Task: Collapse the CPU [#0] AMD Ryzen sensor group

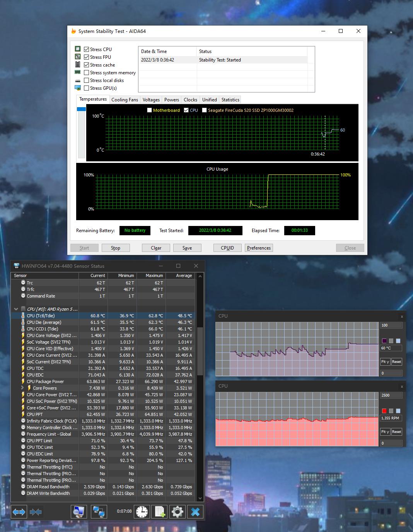Action: (x=16, y=309)
